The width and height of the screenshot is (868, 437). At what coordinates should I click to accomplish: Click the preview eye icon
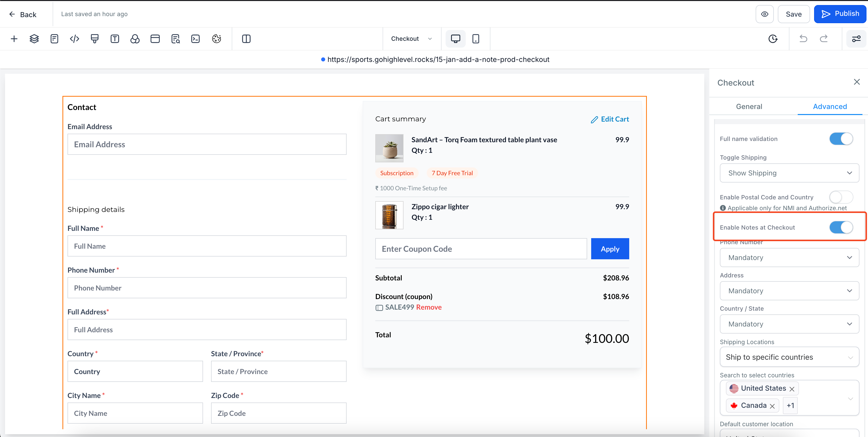pyautogui.click(x=764, y=14)
